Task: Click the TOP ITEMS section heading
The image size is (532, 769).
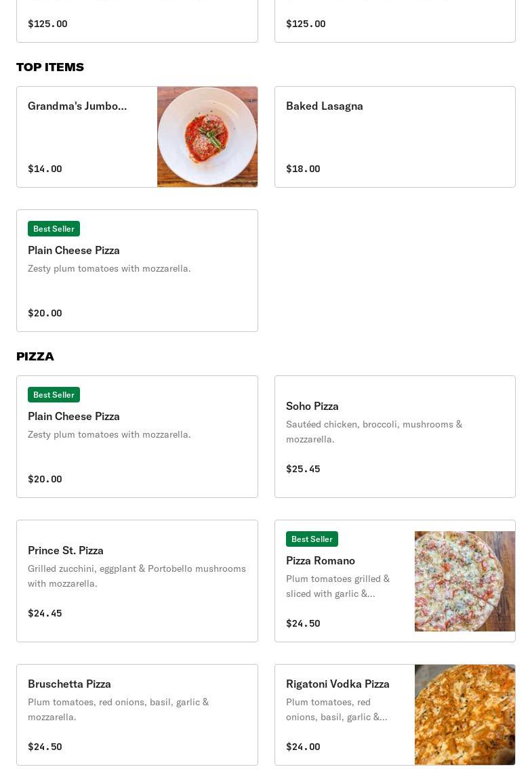Action: [x=50, y=67]
